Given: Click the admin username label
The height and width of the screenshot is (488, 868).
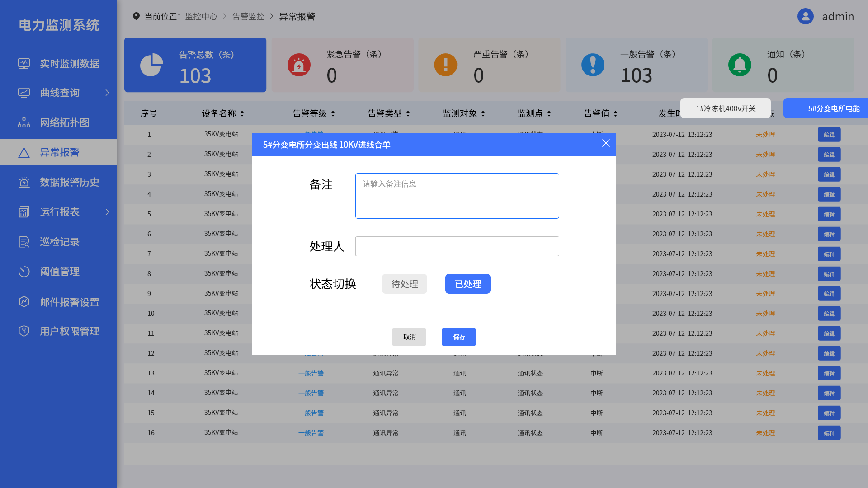Looking at the screenshot, I should coord(838,16).
